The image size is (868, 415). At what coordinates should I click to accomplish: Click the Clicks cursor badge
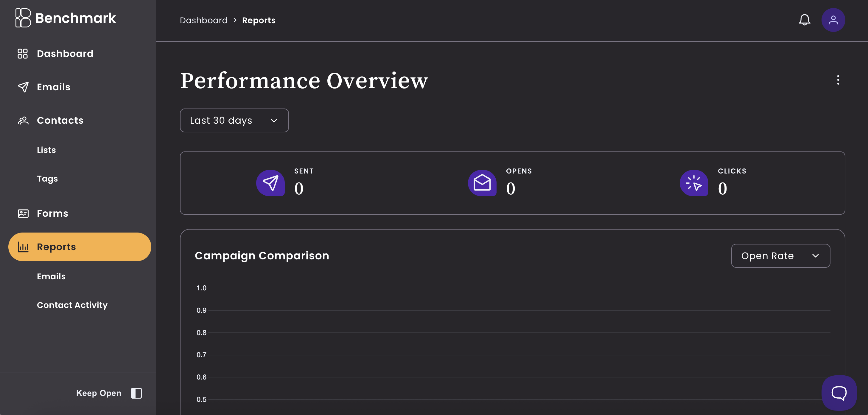tap(694, 183)
